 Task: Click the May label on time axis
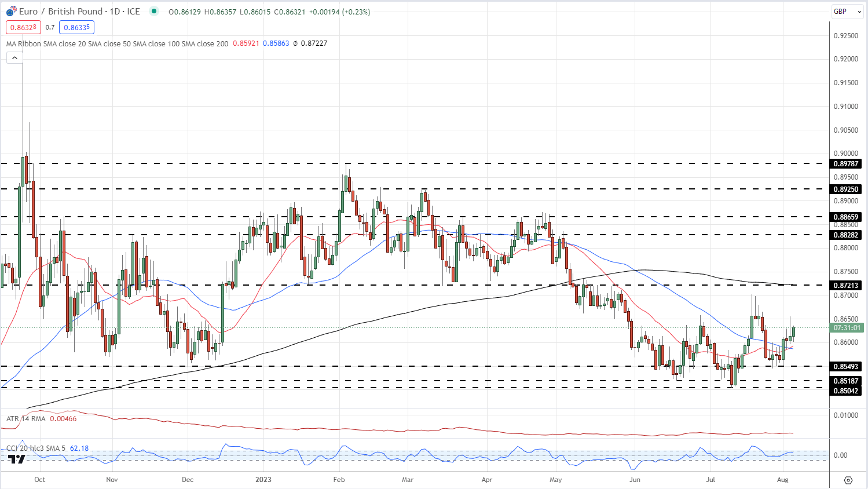(x=556, y=480)
